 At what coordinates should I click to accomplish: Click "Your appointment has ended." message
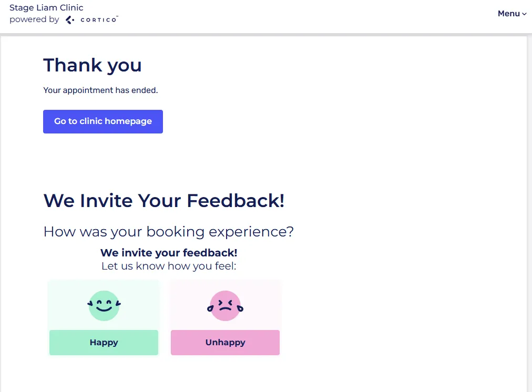[x=100, y=90]
